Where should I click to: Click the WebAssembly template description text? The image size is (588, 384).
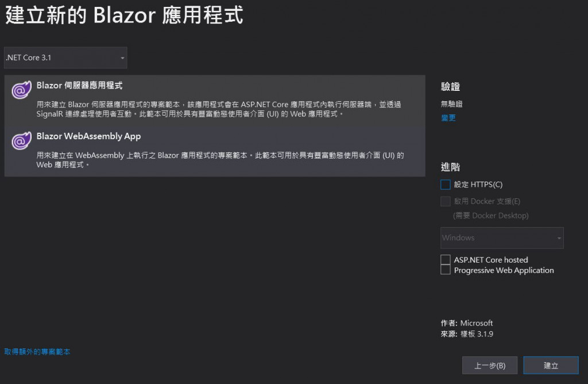[220, 160]
